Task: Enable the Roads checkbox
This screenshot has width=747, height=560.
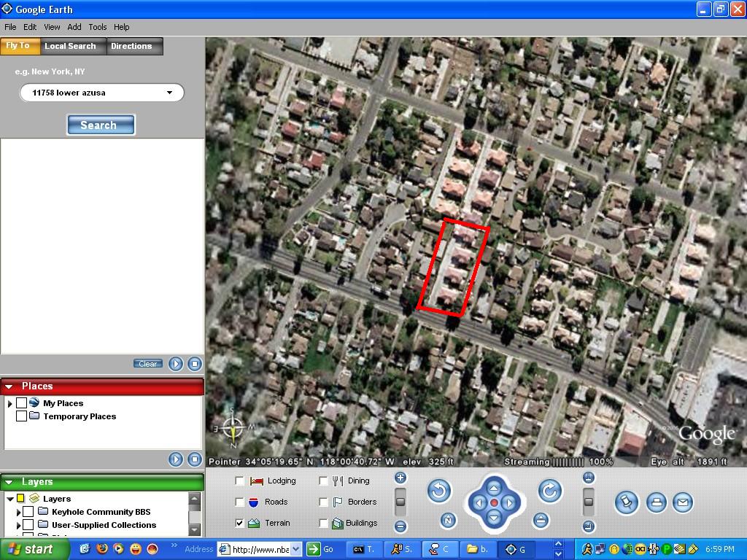Action: 240,502
